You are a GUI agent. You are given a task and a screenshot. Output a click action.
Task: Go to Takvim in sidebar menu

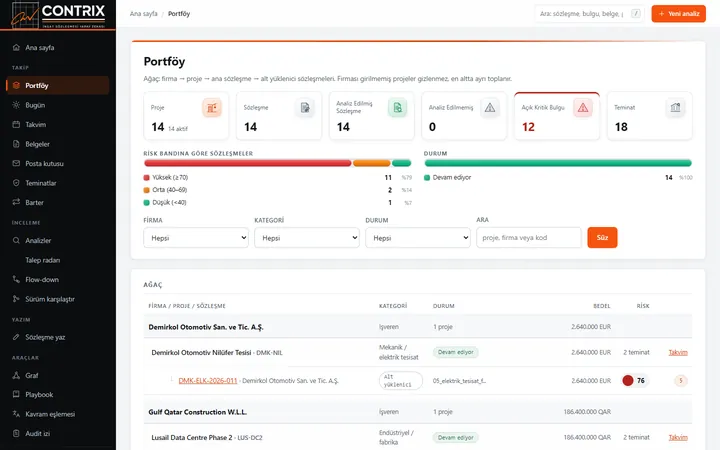coord(35,124)
